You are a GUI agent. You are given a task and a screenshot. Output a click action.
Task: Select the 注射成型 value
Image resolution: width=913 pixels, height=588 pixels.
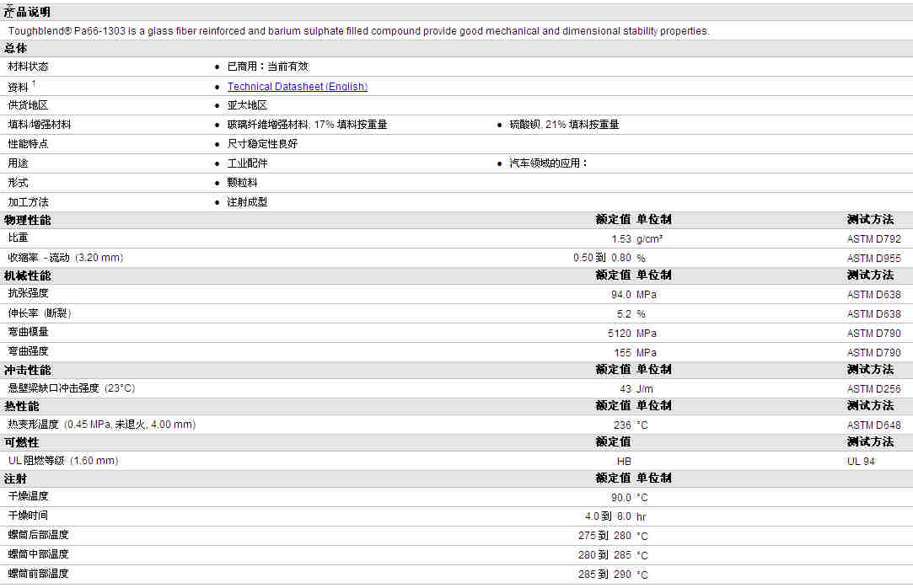[248, 202]
